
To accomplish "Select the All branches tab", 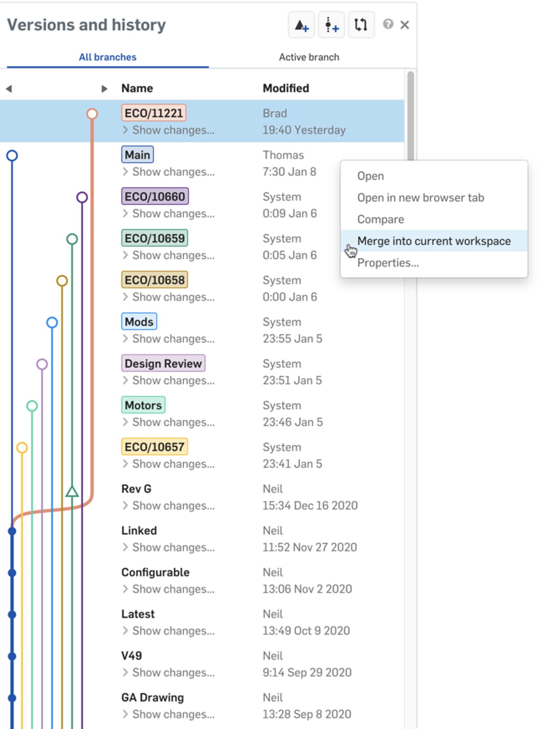I will tap(107, 57).
